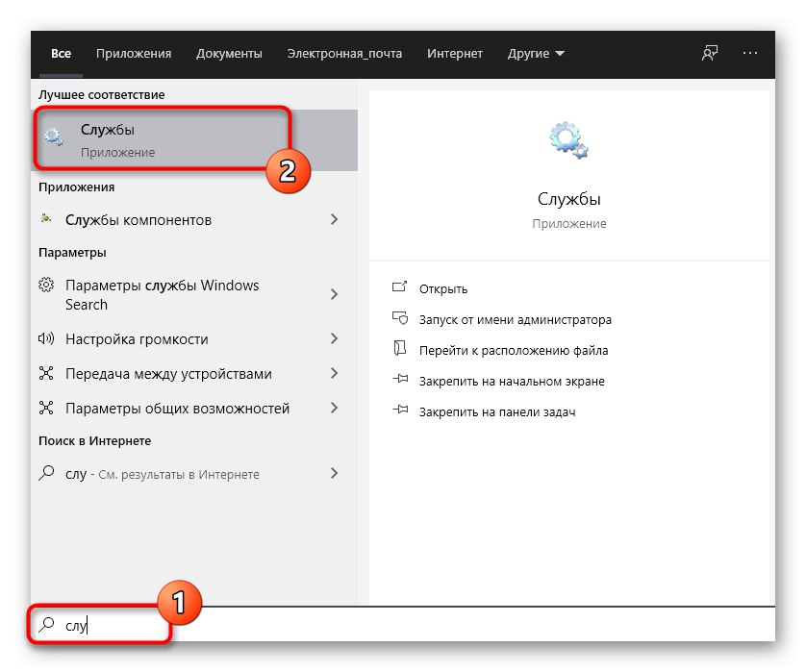Click the magnifier icon in search box
Screen dimensions: 806x672
[46, 625]
